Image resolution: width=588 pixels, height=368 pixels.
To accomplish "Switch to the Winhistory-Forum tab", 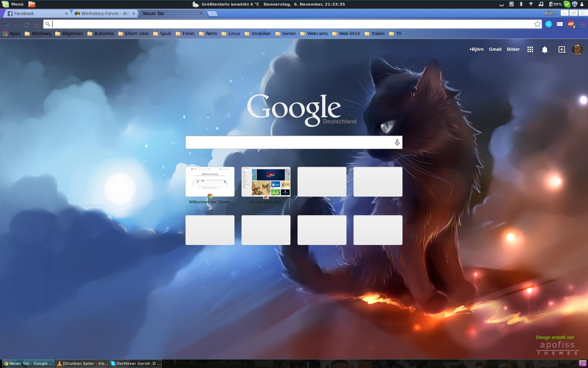I will pos(103,13).
